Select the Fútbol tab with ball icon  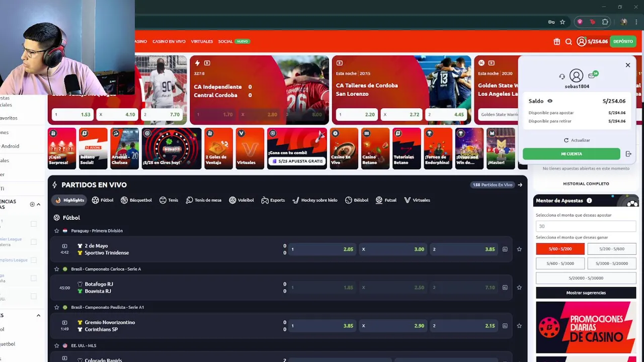(x=103, y=200)
